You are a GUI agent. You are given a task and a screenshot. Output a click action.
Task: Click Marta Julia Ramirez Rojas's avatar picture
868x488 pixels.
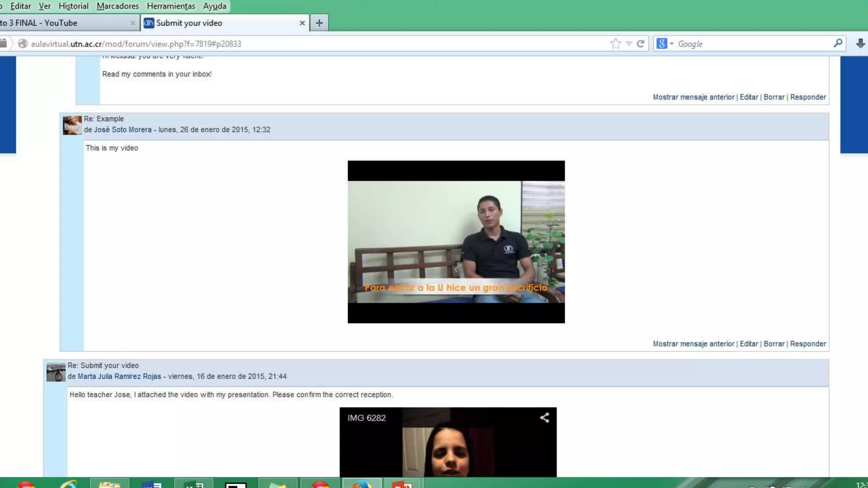pyautogui.click(x=56, y=372)
